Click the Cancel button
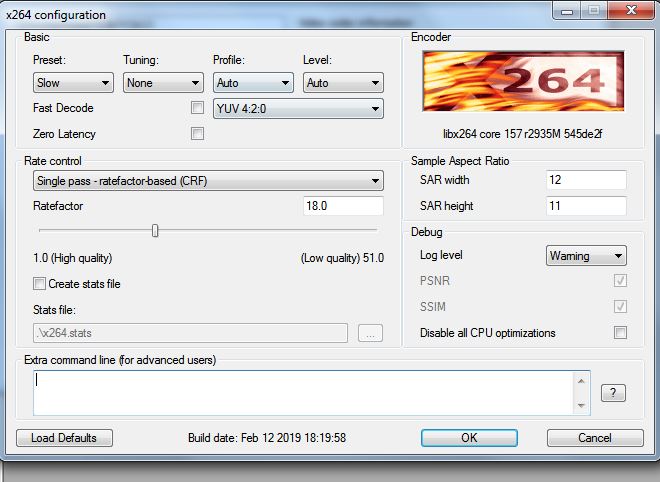Image resolution: width=660 pixels, height=482 pixels. [595, 438]
